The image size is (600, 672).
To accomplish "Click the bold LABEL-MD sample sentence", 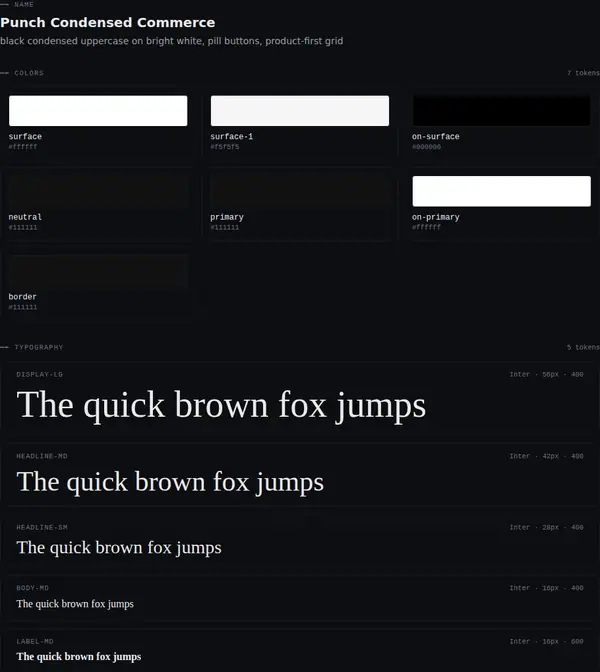I will click(x=79, y=657).
